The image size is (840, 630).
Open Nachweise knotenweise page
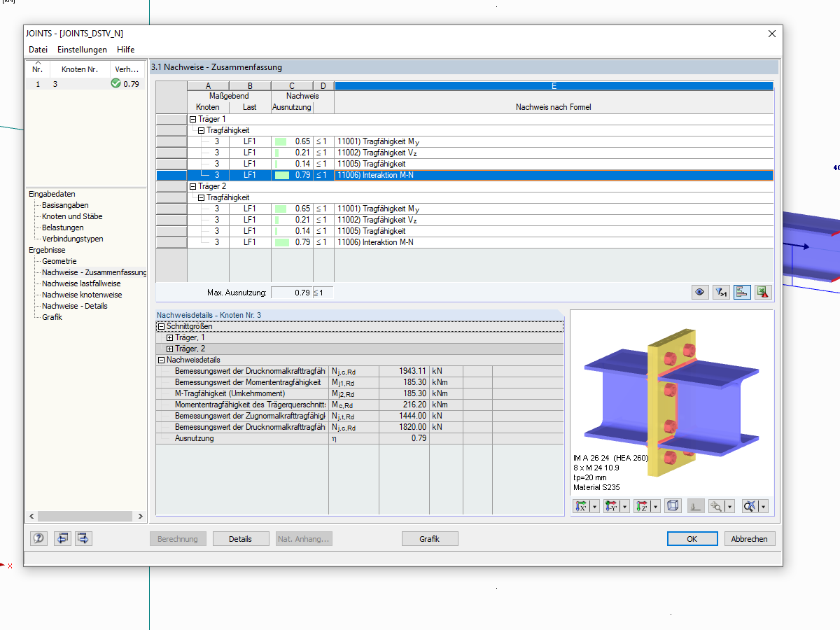[82, 295]
